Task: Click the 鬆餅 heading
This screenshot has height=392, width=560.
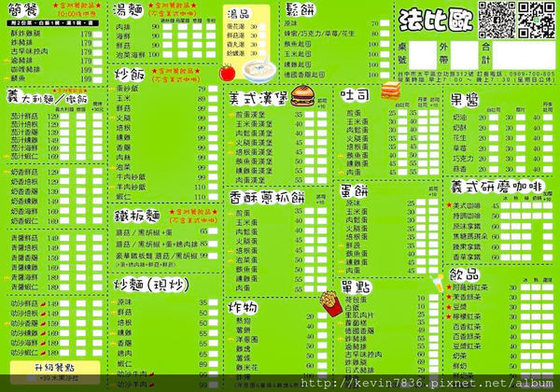Action: (301, 10)
